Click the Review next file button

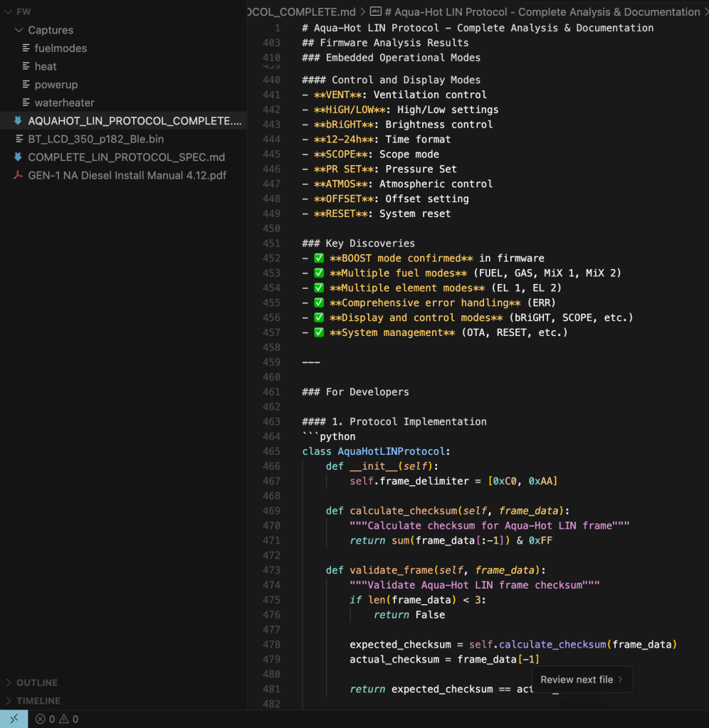582,680
